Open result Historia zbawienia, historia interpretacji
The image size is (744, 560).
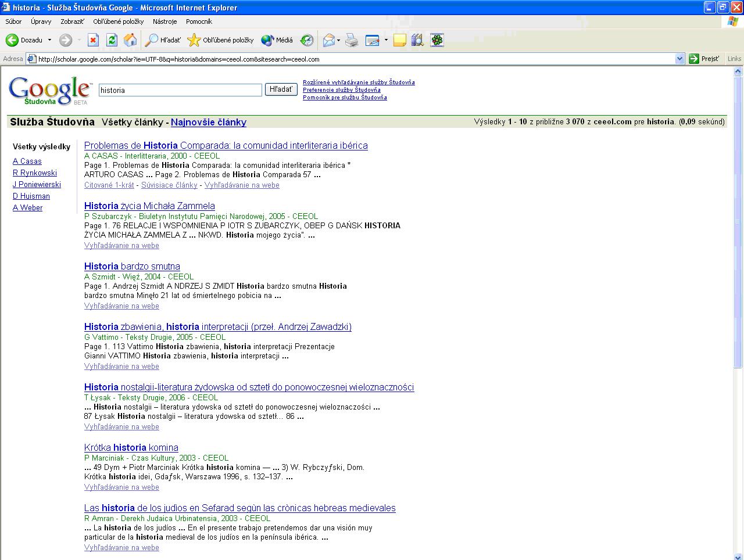(218, 327)
